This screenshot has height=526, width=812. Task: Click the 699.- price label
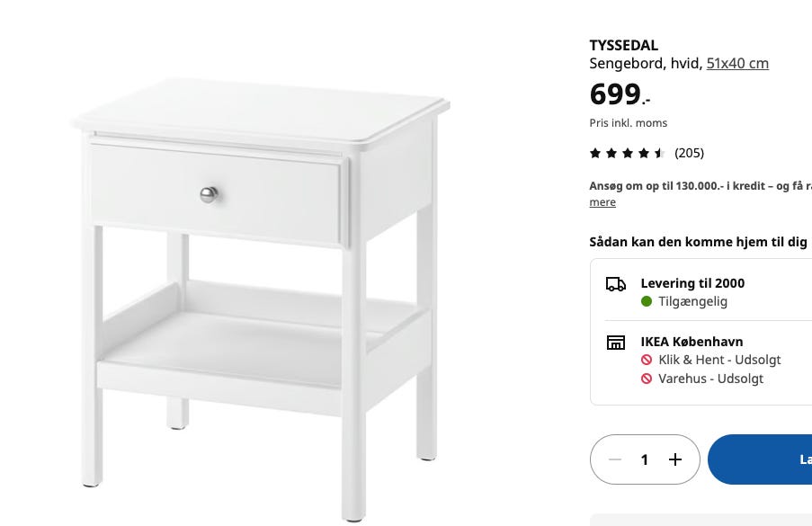[620, 94]
